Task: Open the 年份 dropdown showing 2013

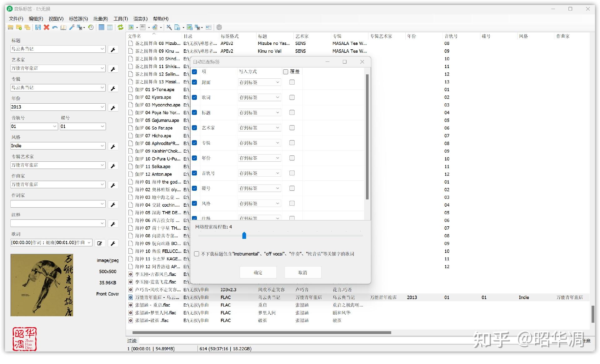Action: click(x=102, y=107)
